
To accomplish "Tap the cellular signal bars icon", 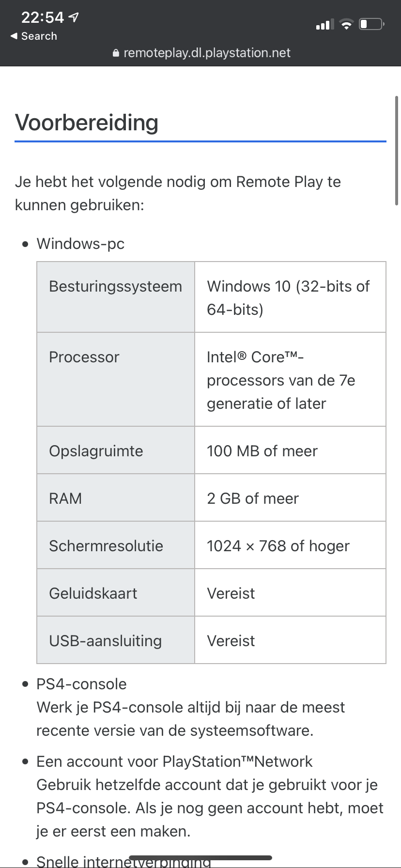I will [x=323, y=24].
